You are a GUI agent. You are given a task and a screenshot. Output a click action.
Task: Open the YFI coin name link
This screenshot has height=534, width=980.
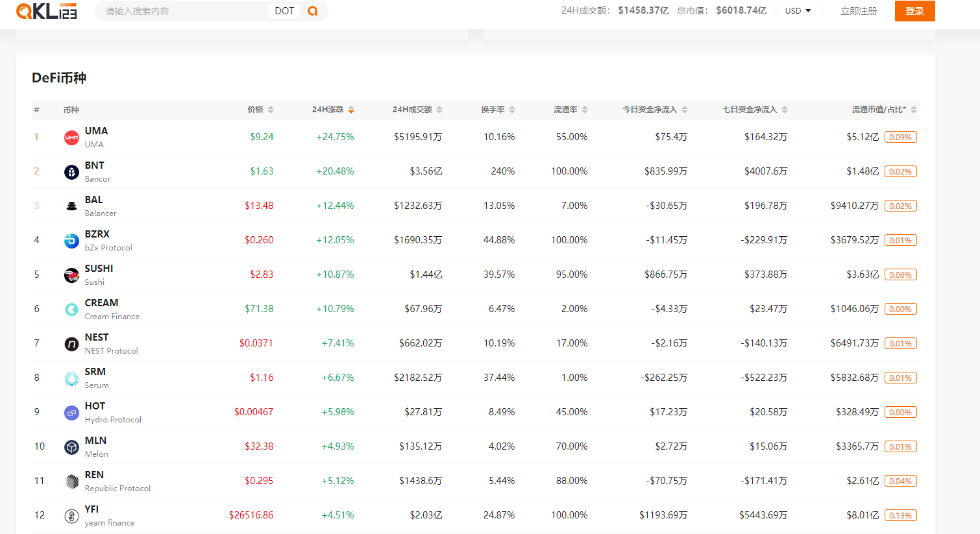[x=92, y=509]
